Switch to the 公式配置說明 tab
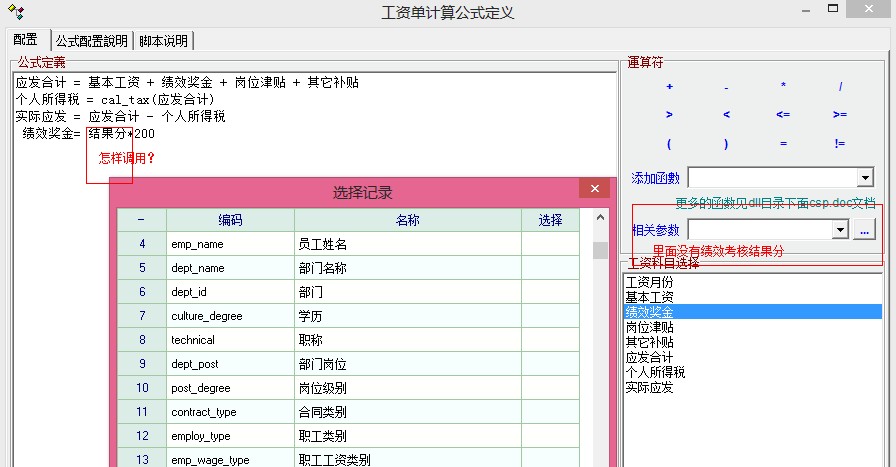The height and width of the screenshot is (467, 896). pos(91,40)
